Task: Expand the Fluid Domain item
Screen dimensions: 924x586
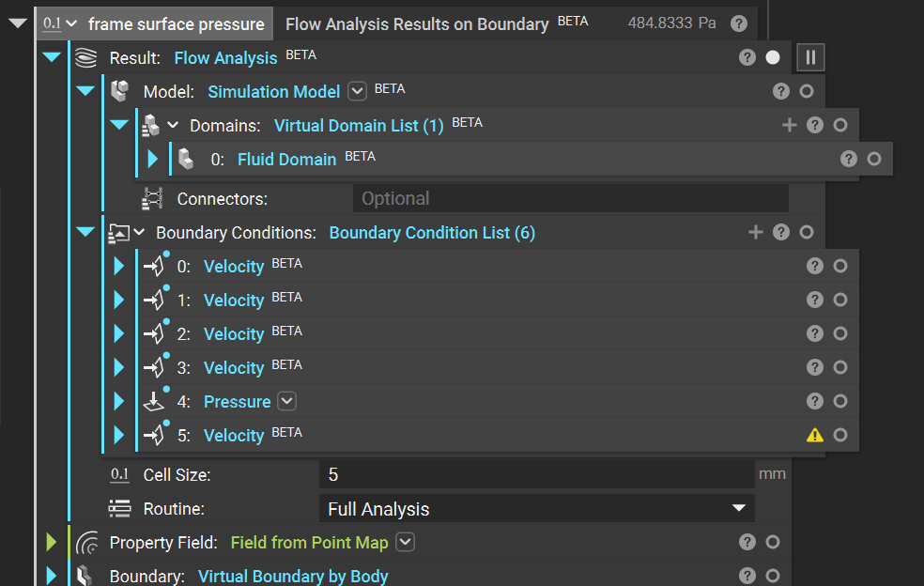Action: click(153, 159)
